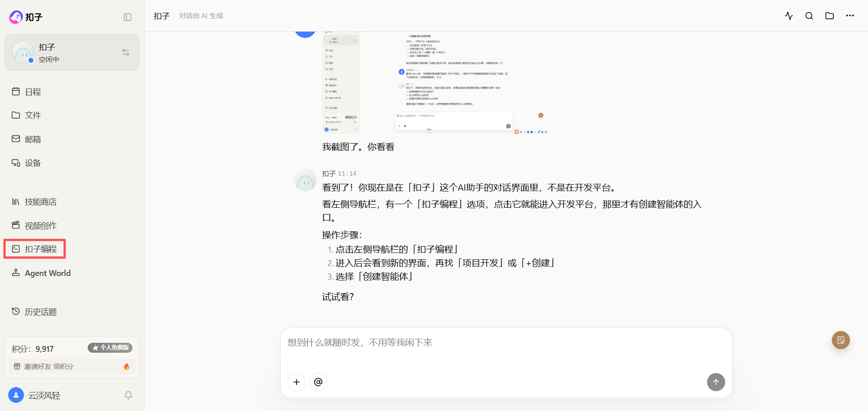Open 历史话题 history topics
Image resolution: width=868 pixels, height=411 pixels.
72,312
